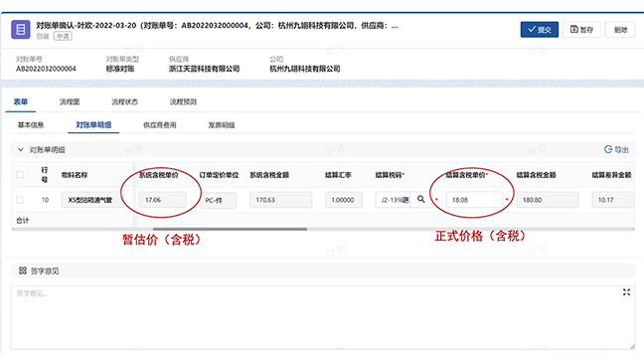Image resolution: width=644 pixels, height=362 pixels.
Task: Submit the form with 提交 button
Action: click(540, 30)
